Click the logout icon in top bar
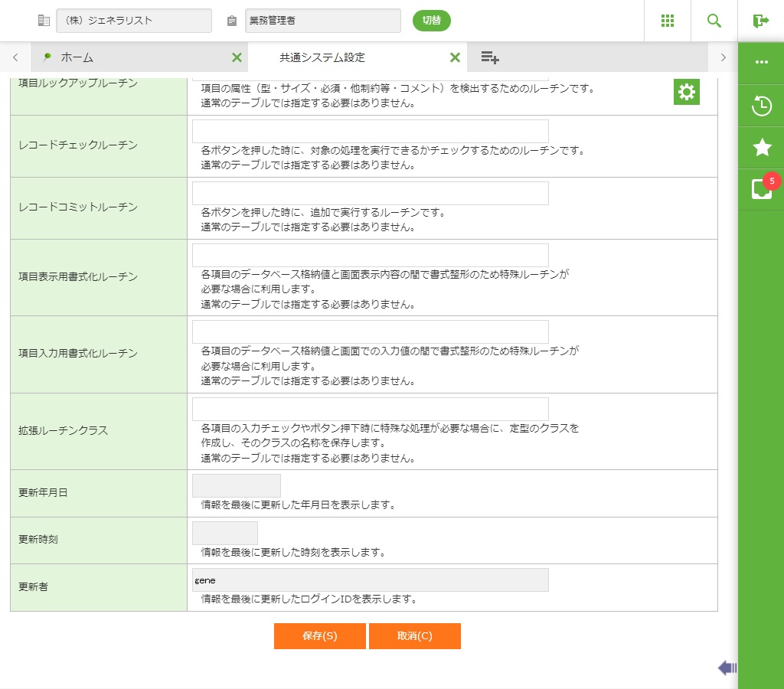The image size is (784, 689). 760,21
